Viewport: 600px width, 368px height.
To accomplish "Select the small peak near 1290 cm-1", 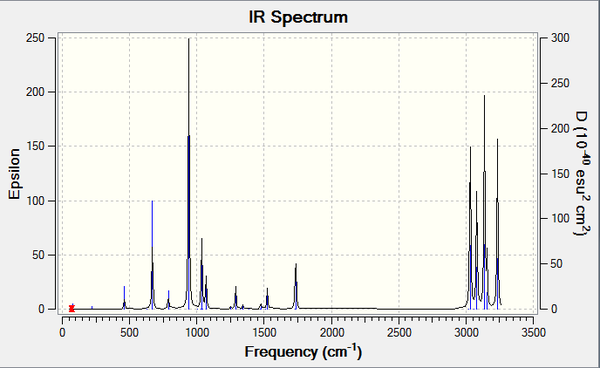I will [x=236, y=298].
